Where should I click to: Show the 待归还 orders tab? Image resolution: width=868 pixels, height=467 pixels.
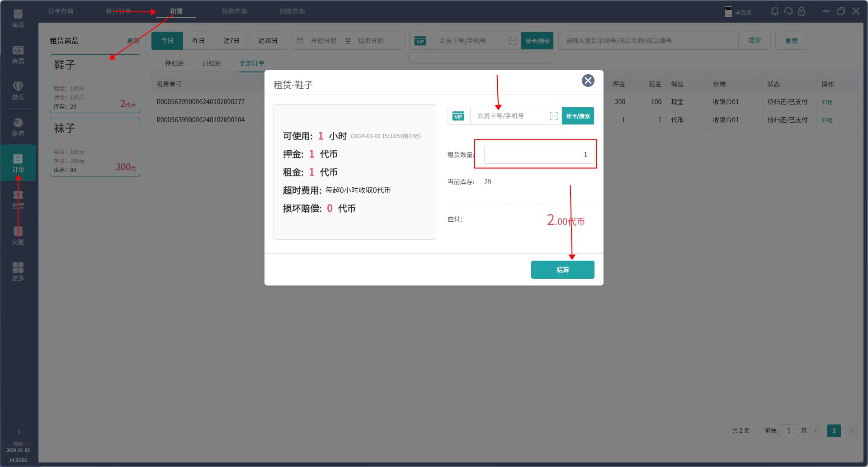point(175,63)
